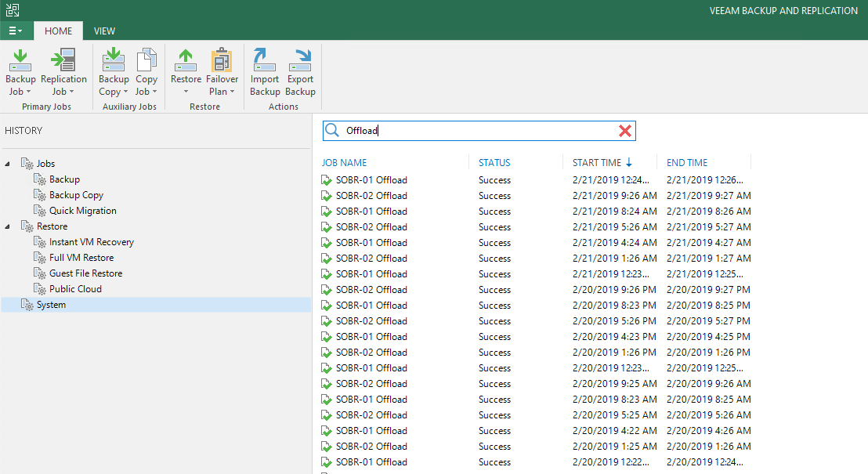This screenshot has width=868, height=474.
Task: Click the Copy Job ribbon icon
Action: click(x=146, y=60)
